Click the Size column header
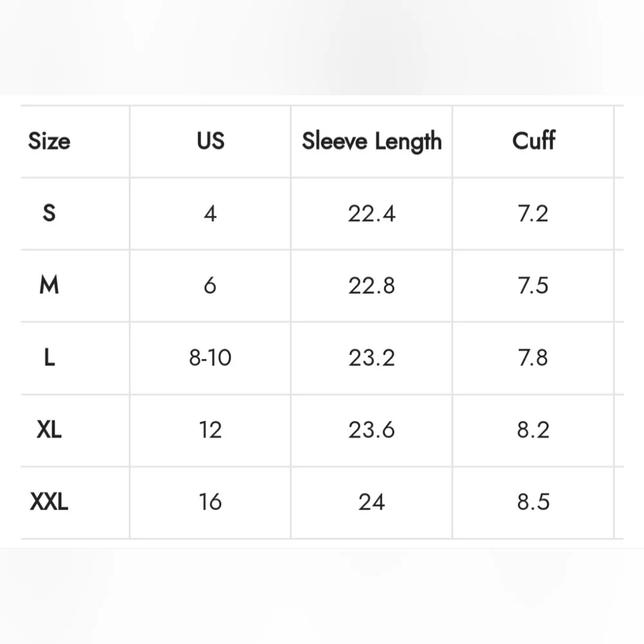Image resolution: width=644 pixels, height=644 pixels. coord(50,141)
